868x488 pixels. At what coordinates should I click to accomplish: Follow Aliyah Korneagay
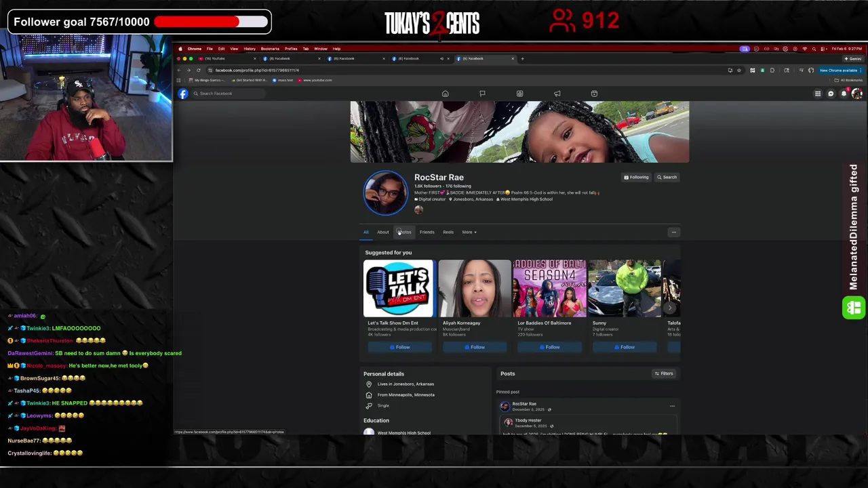[x=474, y=348]
